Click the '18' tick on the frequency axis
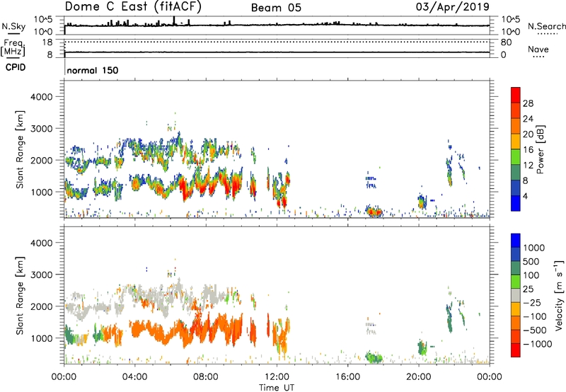 [47, 42]
